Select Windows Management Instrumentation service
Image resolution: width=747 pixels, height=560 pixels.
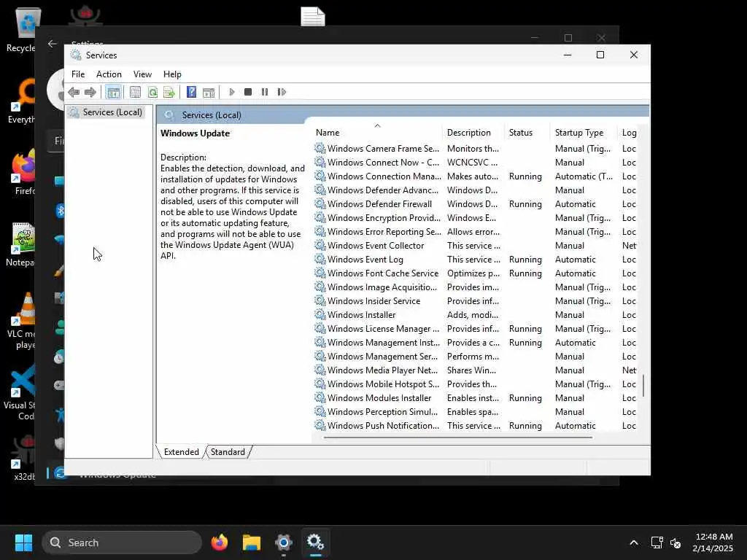point(476,343)
